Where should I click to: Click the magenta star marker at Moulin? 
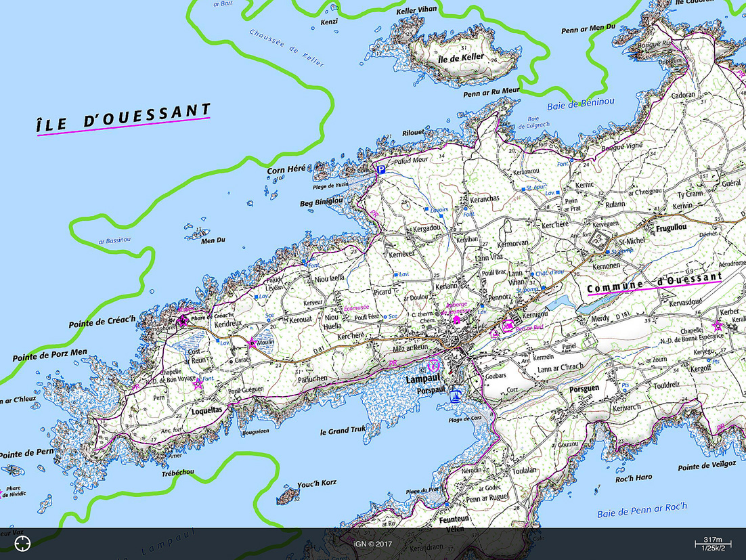[252, 343]
